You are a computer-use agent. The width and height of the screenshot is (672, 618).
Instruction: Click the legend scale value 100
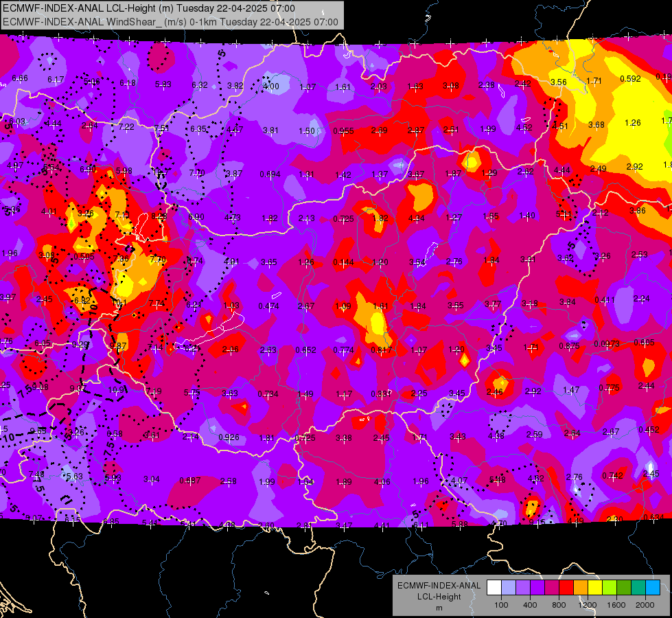point(501,605)
